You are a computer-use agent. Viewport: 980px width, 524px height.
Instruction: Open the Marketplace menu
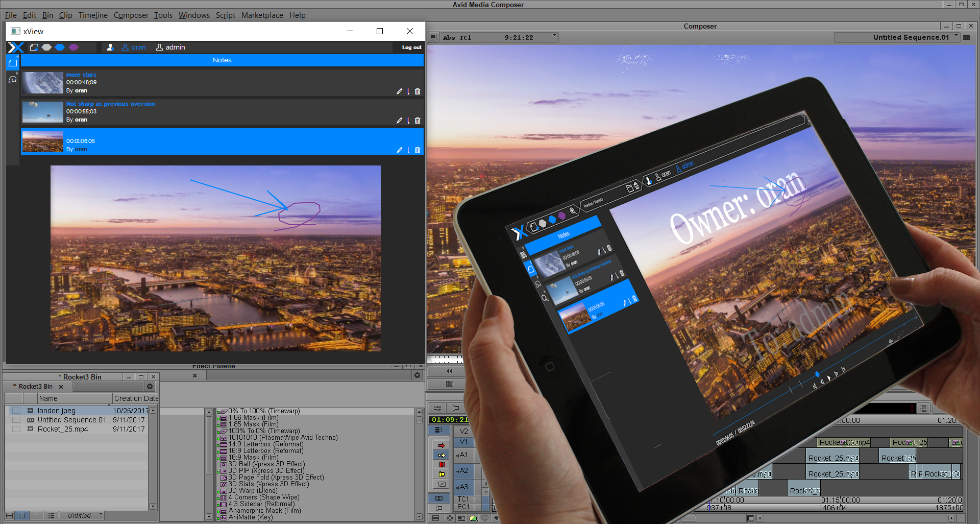click(x=262, y=15)
